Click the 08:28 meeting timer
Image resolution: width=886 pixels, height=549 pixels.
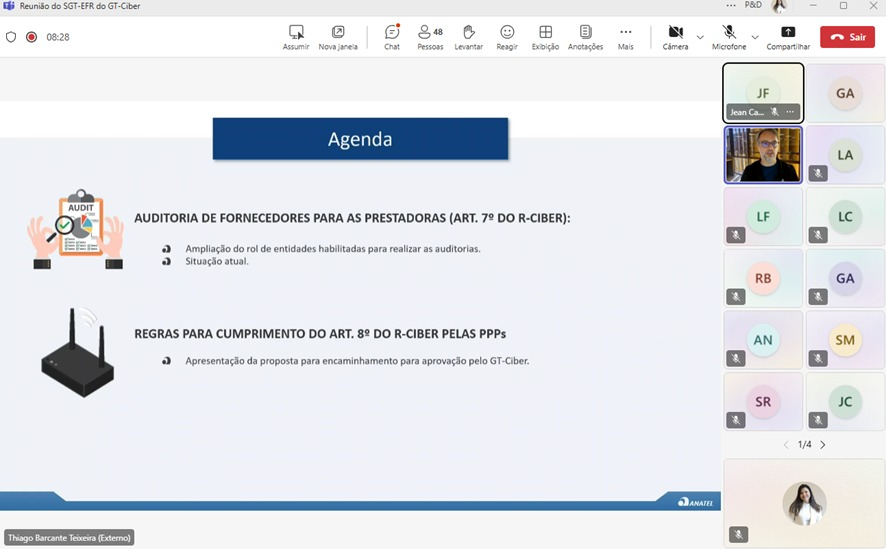(x=58, y=37)
